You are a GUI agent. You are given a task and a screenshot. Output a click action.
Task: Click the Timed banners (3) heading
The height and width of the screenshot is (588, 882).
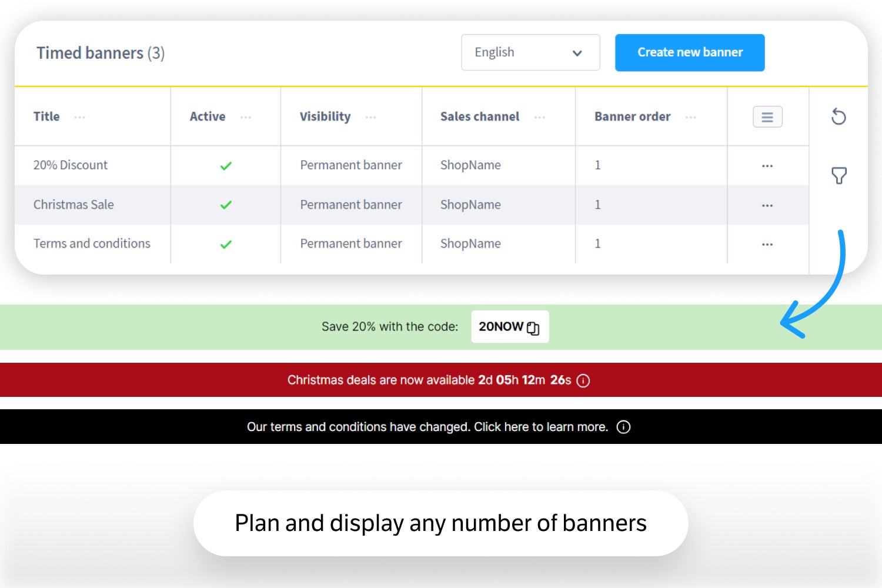(x=101, y=53)
